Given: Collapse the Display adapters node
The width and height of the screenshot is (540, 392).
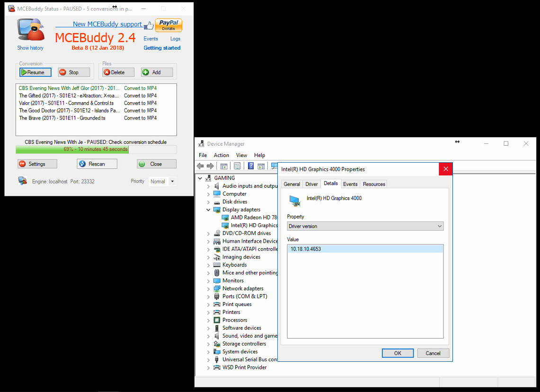Looking at the screenshot, I should click(208, 209).
